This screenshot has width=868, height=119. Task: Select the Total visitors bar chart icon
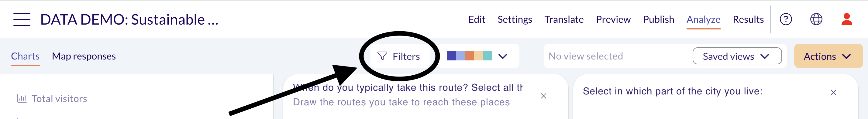(x=22, y=98)
